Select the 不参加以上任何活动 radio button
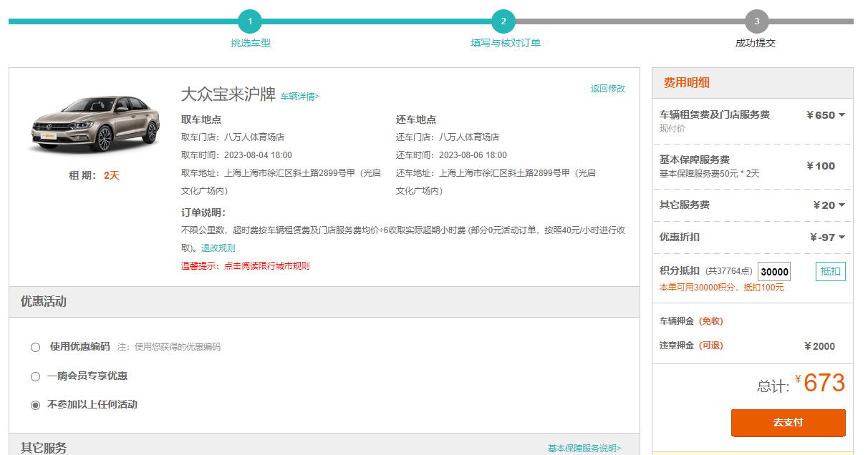Screen dimensions: 868x455 (35, 405)
